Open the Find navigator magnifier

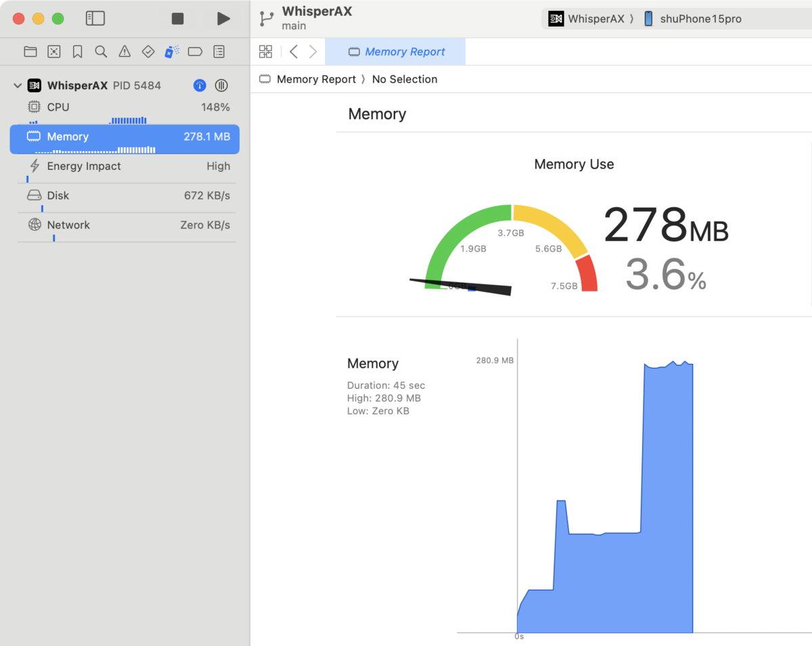pos(101,51)
